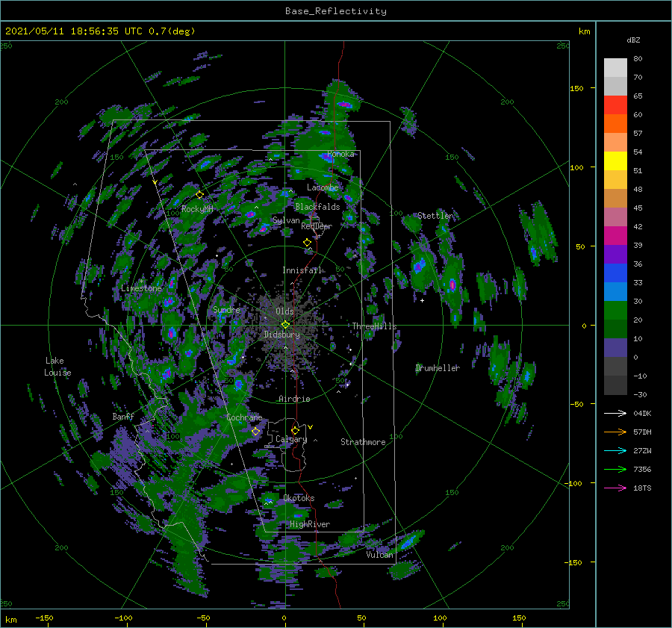Click the Calgary city label
This screenshot has height=628, width=672.
coord(291,439)
